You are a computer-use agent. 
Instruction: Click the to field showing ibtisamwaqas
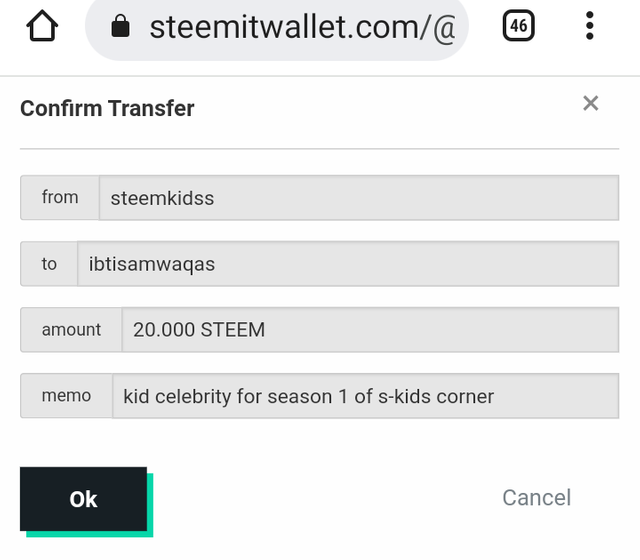[x=348, y=264]
